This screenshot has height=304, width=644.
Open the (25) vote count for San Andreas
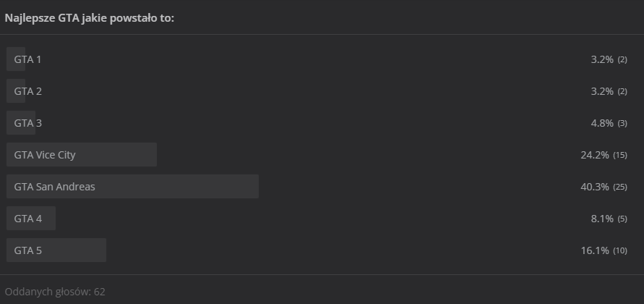[x=620, y=187]
